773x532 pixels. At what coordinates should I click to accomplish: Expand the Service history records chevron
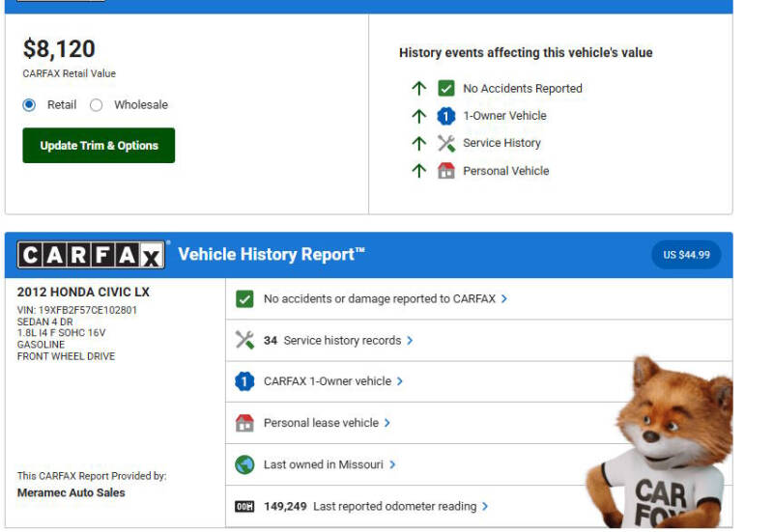coord(410,340)
